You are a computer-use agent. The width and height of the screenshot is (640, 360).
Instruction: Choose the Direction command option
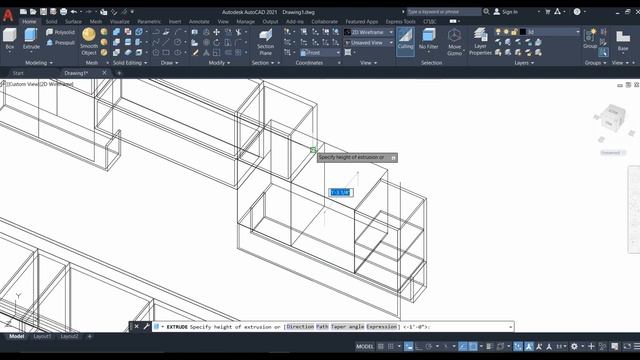pyautogui.click(x=300, y=327)
